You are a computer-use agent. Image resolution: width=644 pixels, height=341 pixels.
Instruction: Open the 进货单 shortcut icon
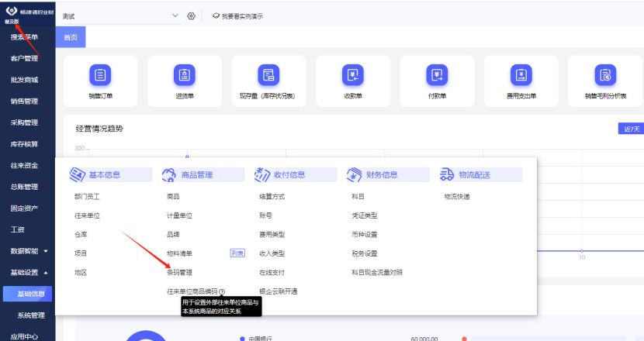click(x=185, y=76)
